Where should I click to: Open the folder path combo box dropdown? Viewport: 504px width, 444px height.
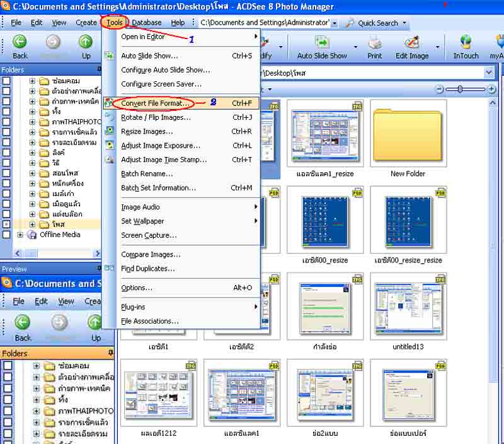(489, 73)
